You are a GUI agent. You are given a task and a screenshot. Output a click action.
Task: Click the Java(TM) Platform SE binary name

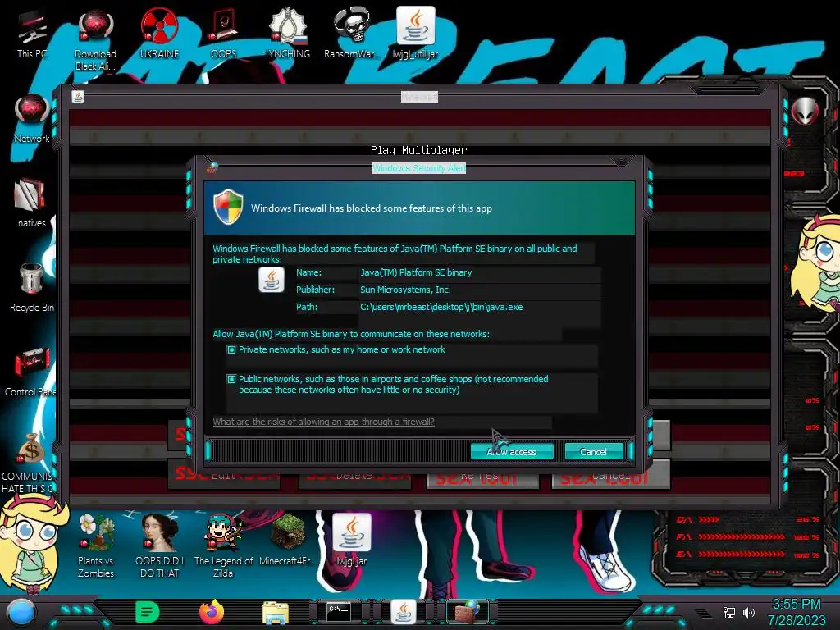pos(416,272)
